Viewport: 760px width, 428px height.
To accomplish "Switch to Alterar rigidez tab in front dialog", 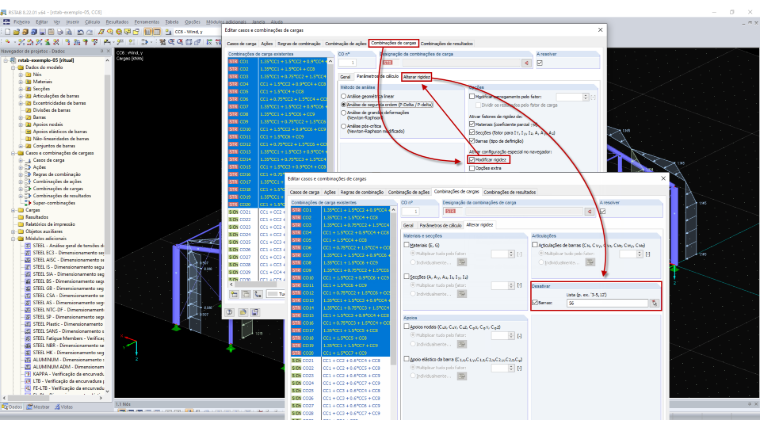I will pyautogui.click(x=479, y=225).
